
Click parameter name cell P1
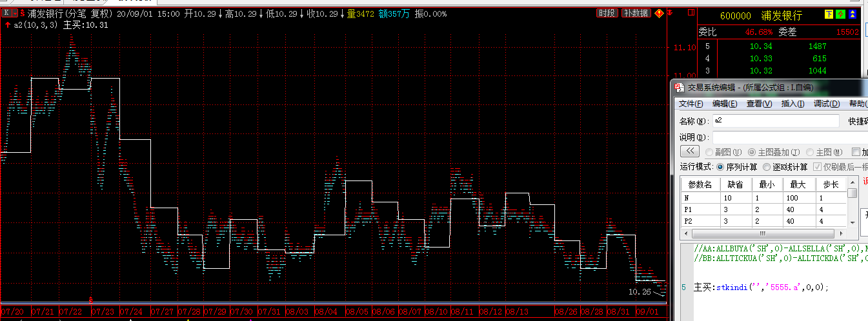[x=700, y=209]
